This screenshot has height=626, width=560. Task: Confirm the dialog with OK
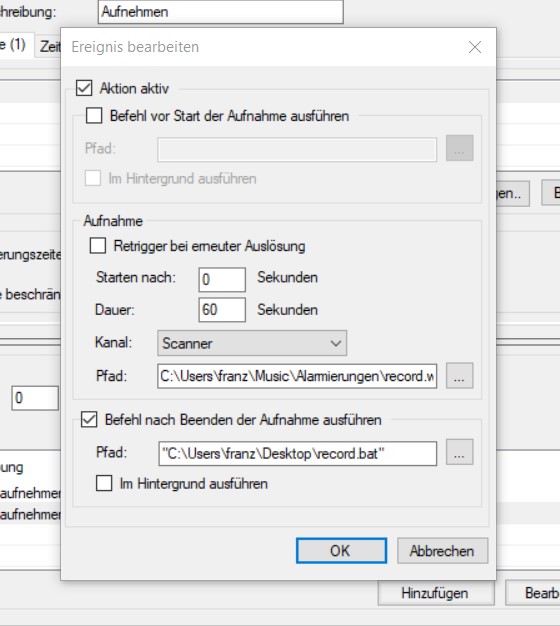[x=341, y=551]
